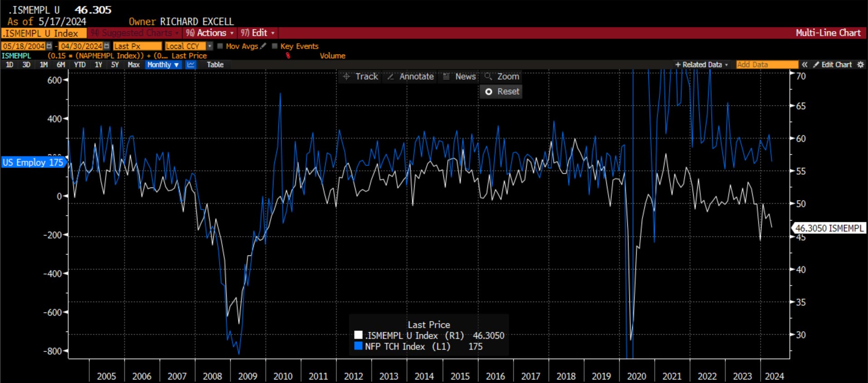This screenshot has height=383, width=868.
Task: Open the end date calendar picker icon
Action: 106,46
